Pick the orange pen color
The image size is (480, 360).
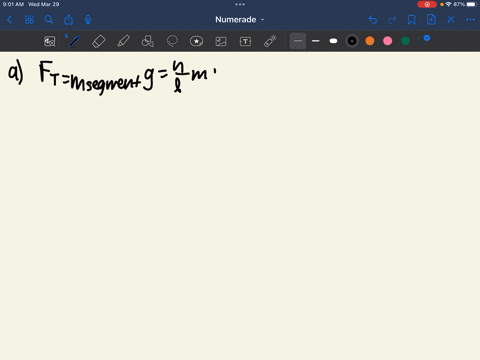370,41
